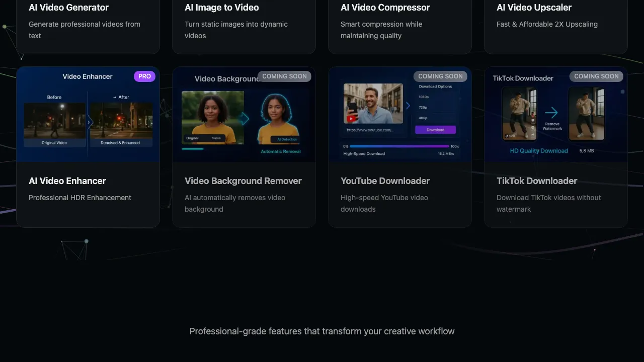The height and width of the screenshot is (362, 644).
Task: Select the 720p download option
Action: (423, 108)
